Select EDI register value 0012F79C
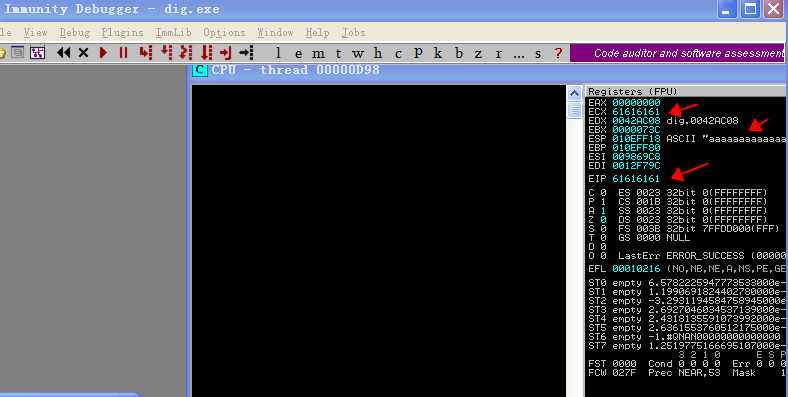788x397 pixels. coord(636,166)
